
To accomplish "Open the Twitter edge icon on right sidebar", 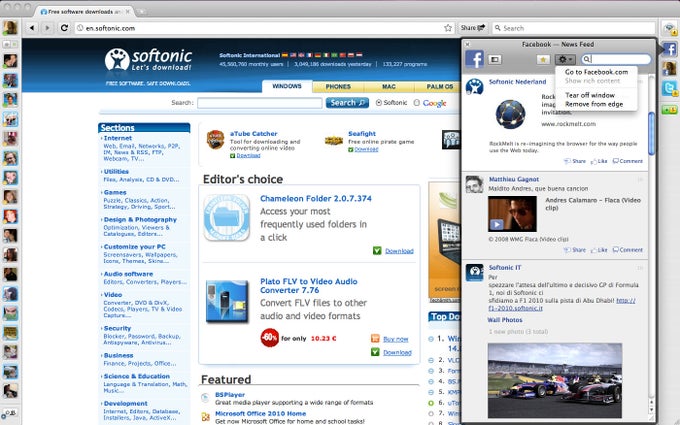I will coord(670,88).
